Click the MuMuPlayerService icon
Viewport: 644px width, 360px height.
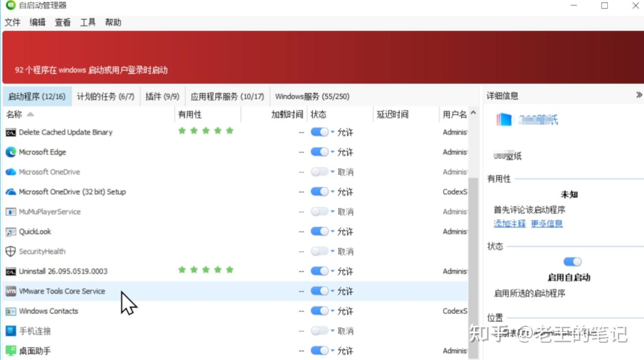[x=11, y=212]
